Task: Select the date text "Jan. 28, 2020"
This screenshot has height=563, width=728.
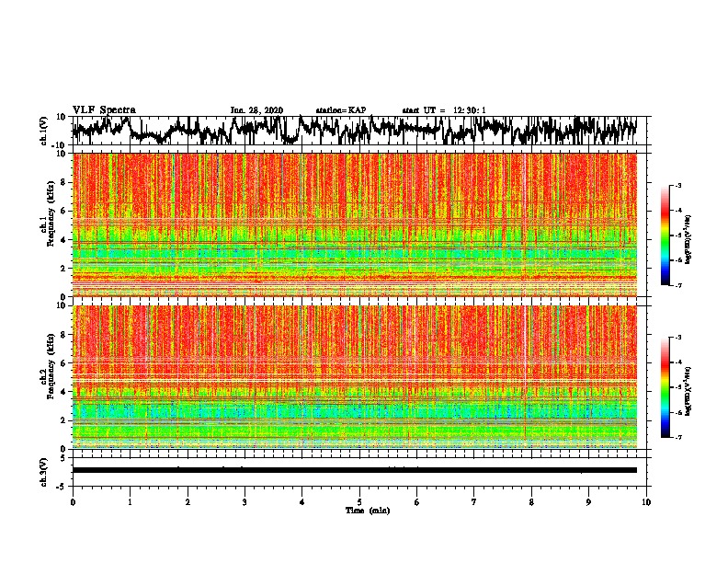Action: (x=256, y=110)
